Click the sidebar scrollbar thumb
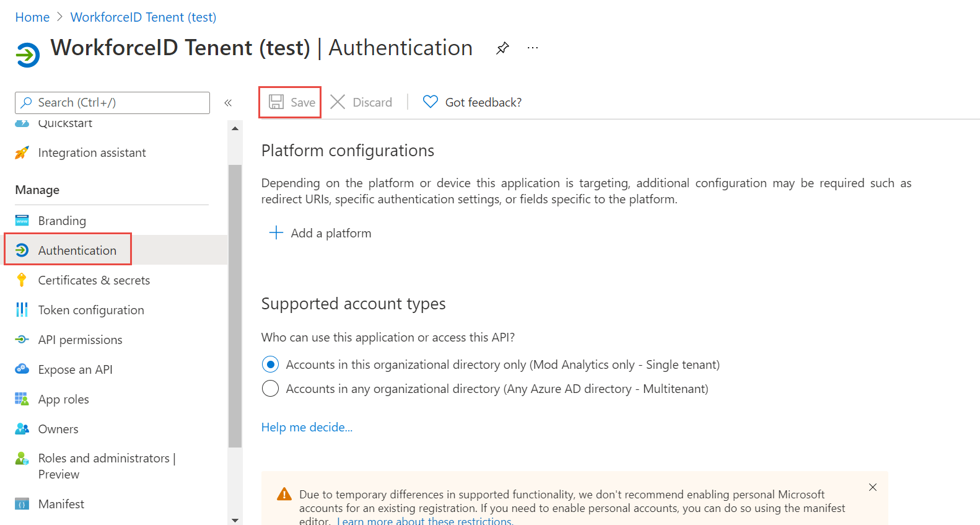 235,306
